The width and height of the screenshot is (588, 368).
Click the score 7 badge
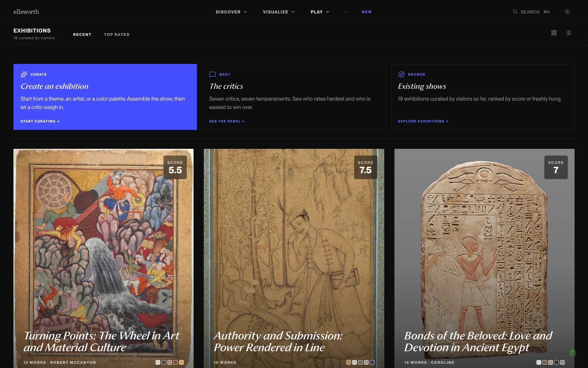pos(556,167)
